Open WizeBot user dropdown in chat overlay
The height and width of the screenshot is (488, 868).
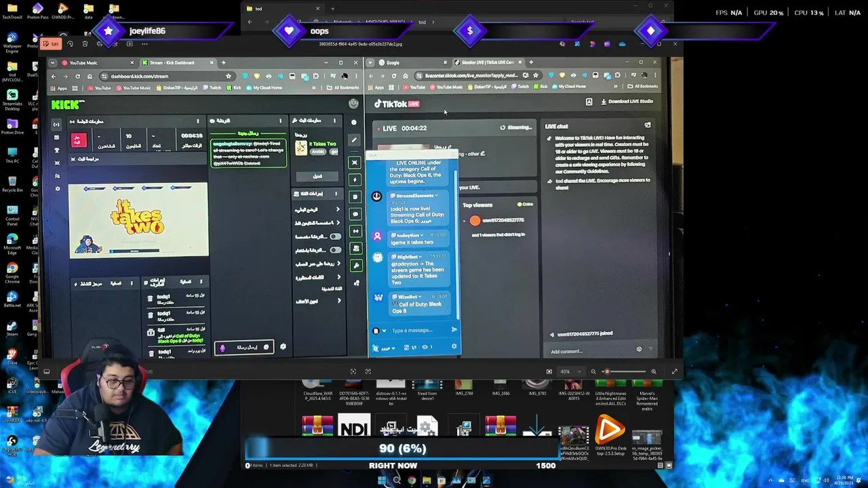420,297
